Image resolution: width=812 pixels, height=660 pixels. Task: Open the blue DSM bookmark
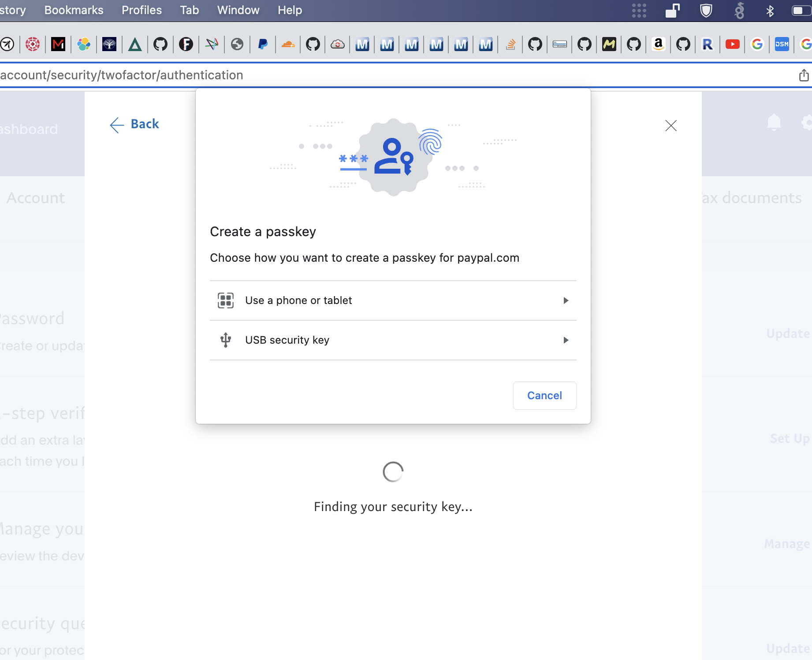point(782,44)
